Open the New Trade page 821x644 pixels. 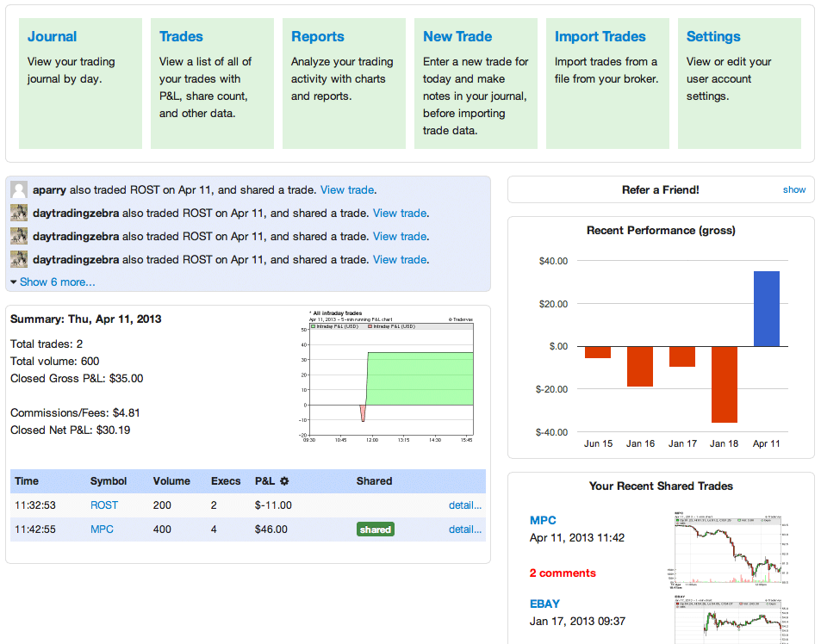coord(457,37)
